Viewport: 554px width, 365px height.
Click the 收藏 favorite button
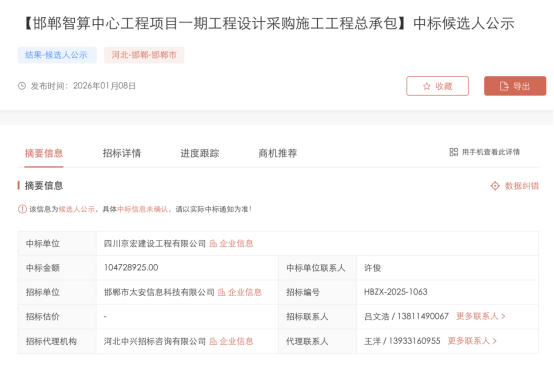[x=437, y=86]
